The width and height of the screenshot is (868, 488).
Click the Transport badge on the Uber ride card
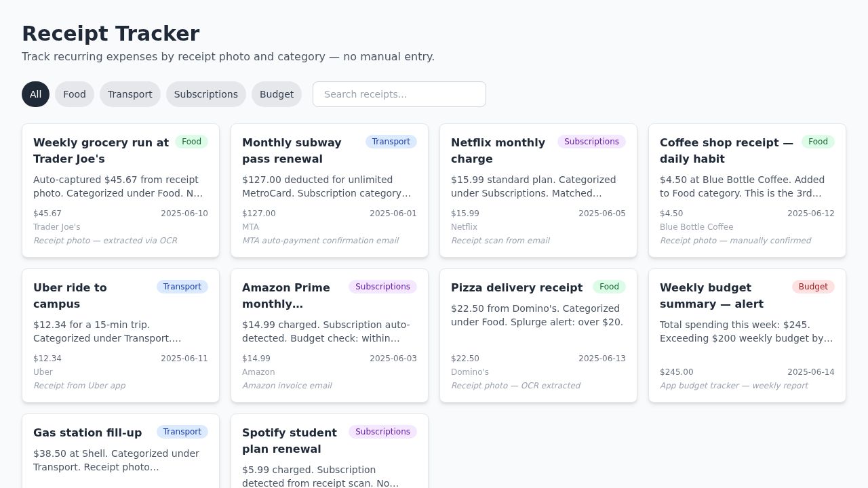tap(182, 287)
